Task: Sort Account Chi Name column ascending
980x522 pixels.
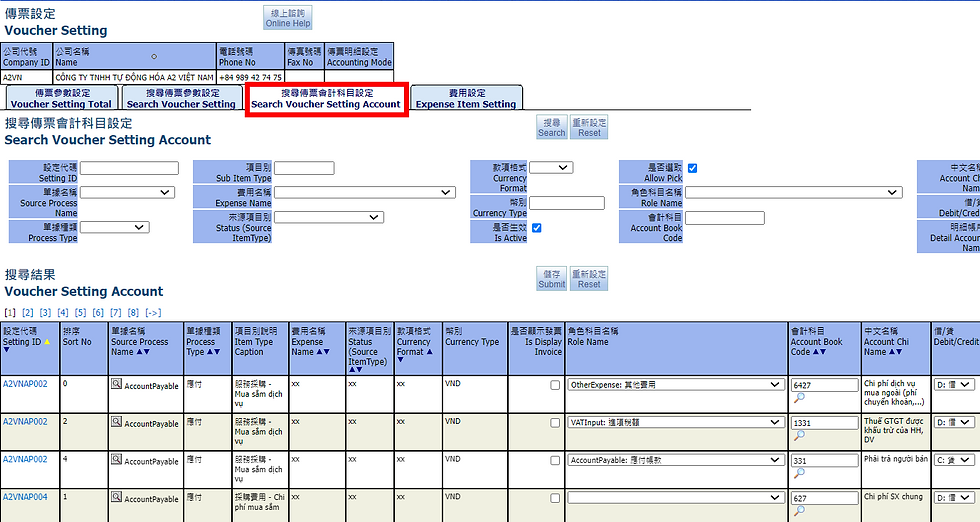Action: click(892, 352)
